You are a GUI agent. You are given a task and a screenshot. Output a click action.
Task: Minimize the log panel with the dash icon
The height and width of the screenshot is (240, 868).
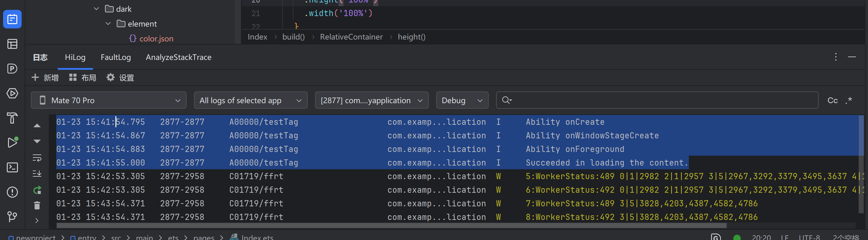click(x=852, y=57)
